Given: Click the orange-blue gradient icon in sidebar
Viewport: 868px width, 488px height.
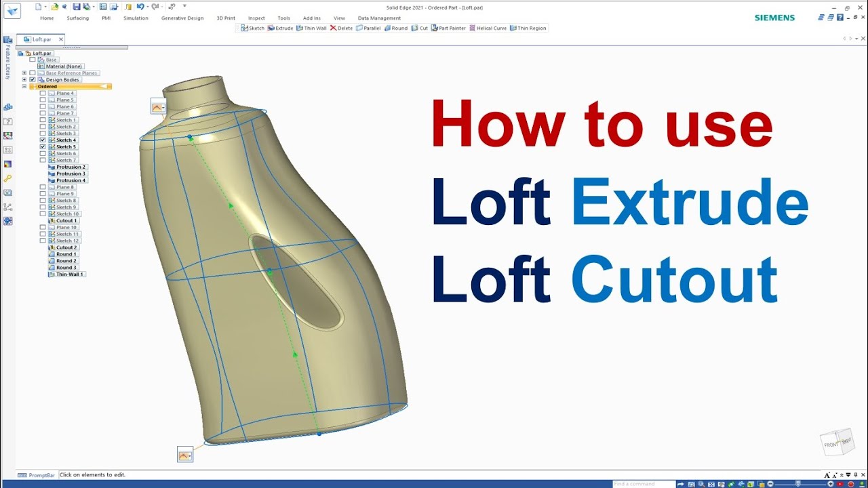Looking at the screenshot, I should 7,164.
